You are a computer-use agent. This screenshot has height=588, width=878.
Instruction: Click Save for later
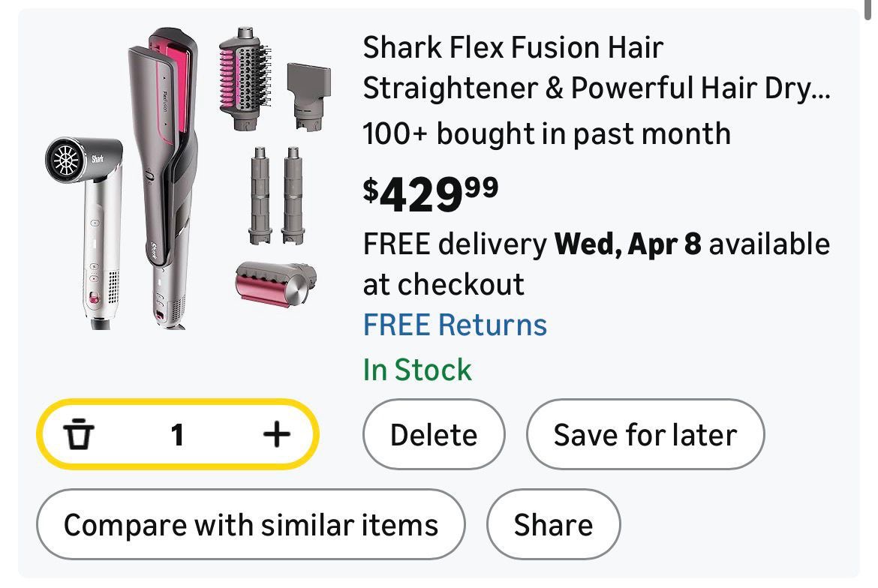point(645,434)
